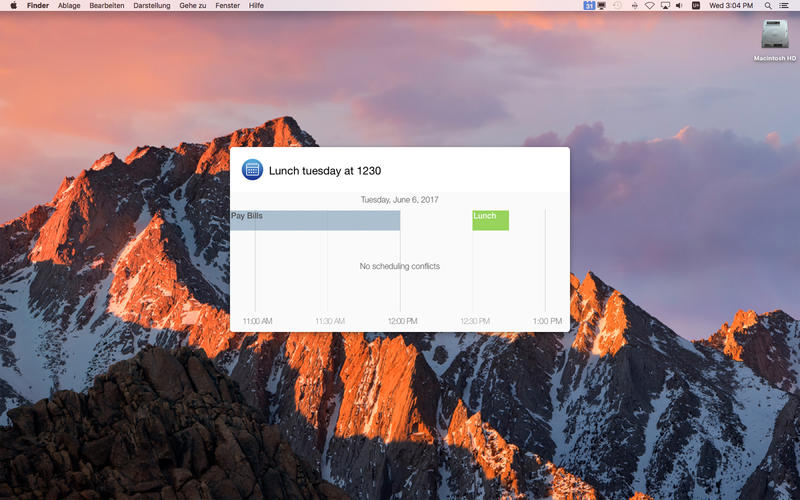Viewport: 800px width, 500px height.
Task: Open the volume control in menu bar
Action: point(679,6)
